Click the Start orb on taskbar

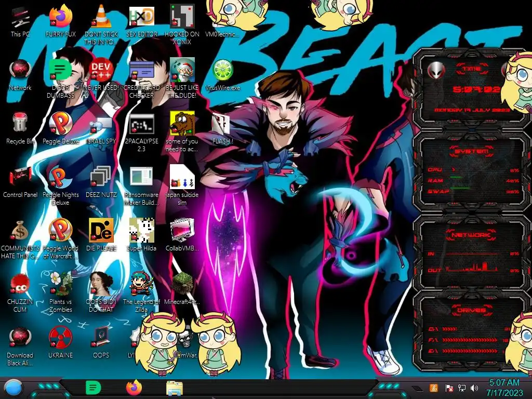click(13, 389)
